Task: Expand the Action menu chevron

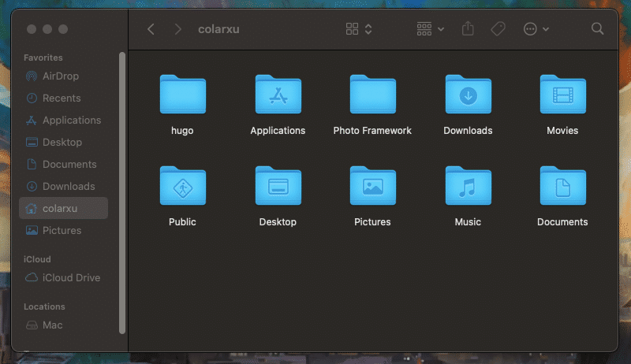Action: point(546,29)
